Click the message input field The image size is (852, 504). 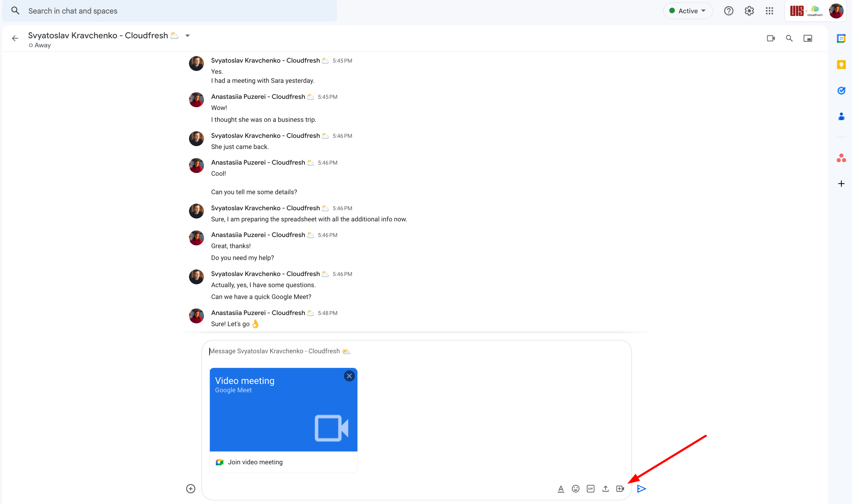click(x=416, y=351)
